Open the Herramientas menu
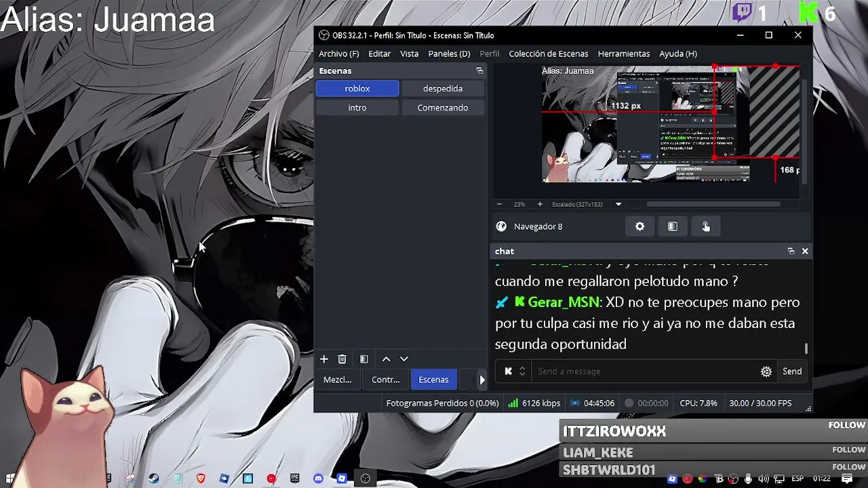The height and width of the screenshot is (488, 868). pyautogui.click(x=624, y=54)
